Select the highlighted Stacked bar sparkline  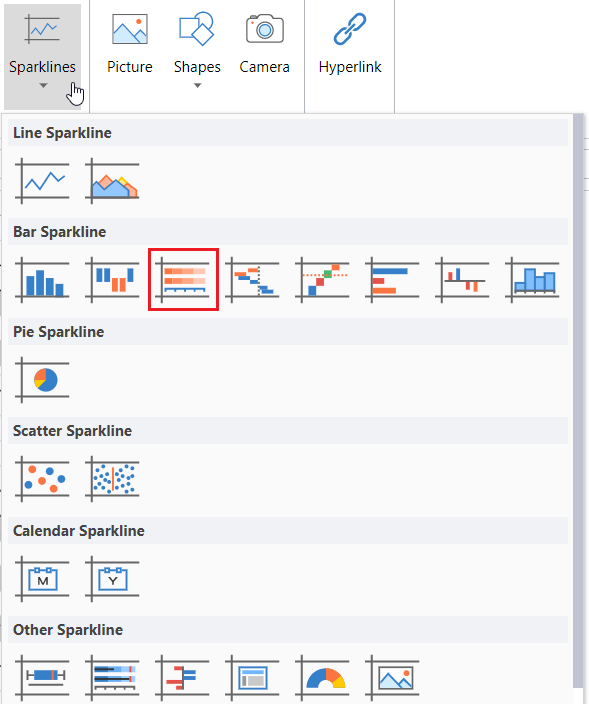tap(183, 279)
